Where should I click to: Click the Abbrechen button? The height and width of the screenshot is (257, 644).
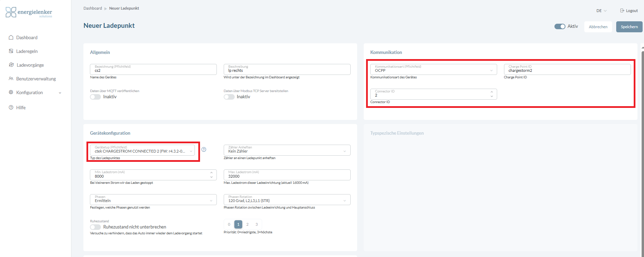coord(598,27)
